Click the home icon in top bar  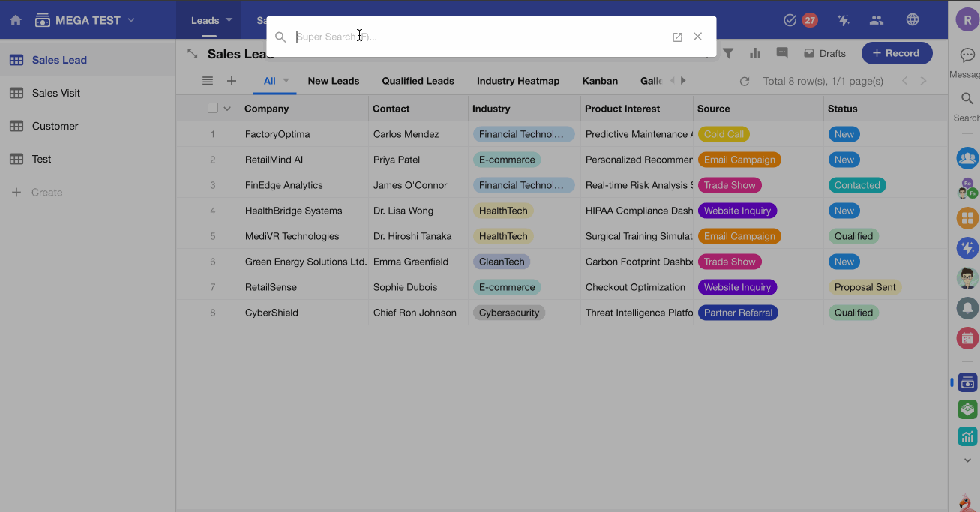[15, 20]
